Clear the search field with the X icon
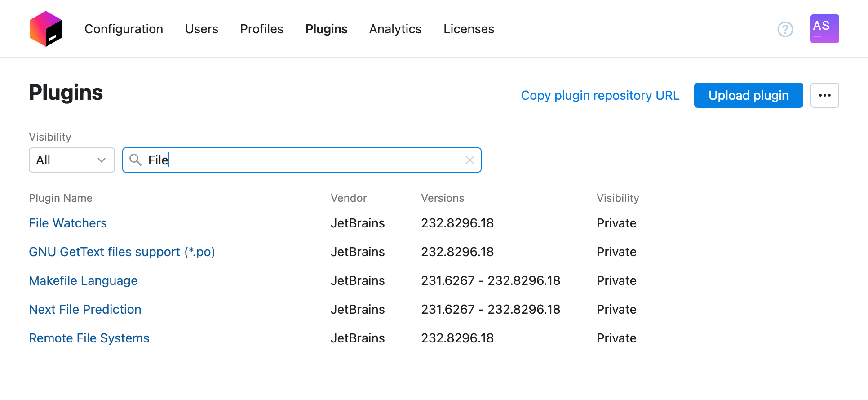Image resolution: width=868 pixels, height=400 pixels. [x=470, y=160]
